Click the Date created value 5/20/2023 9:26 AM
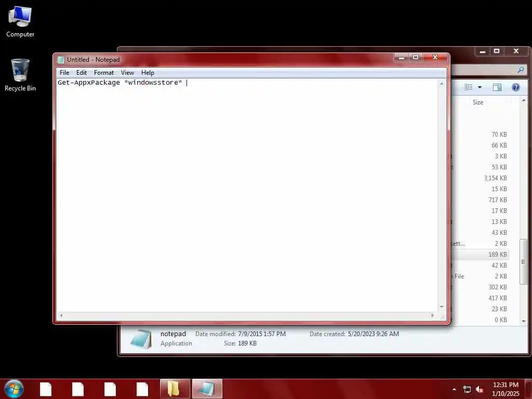 373,334
